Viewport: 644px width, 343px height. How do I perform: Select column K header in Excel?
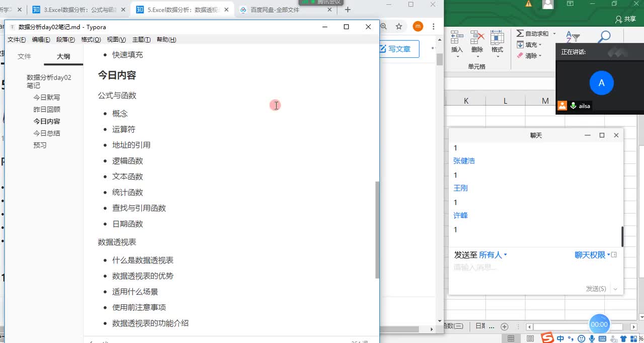pos(466,101)
